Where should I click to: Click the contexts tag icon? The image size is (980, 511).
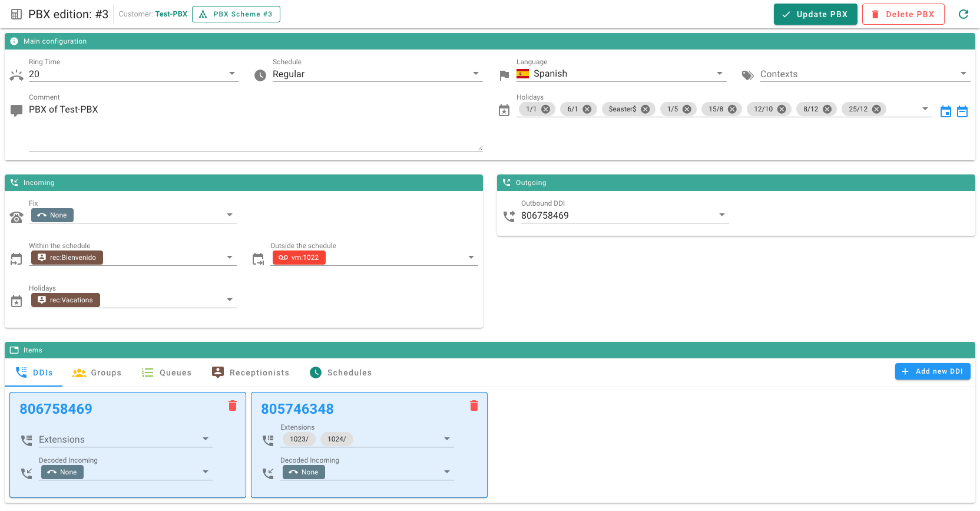click(x=748, y=75)
